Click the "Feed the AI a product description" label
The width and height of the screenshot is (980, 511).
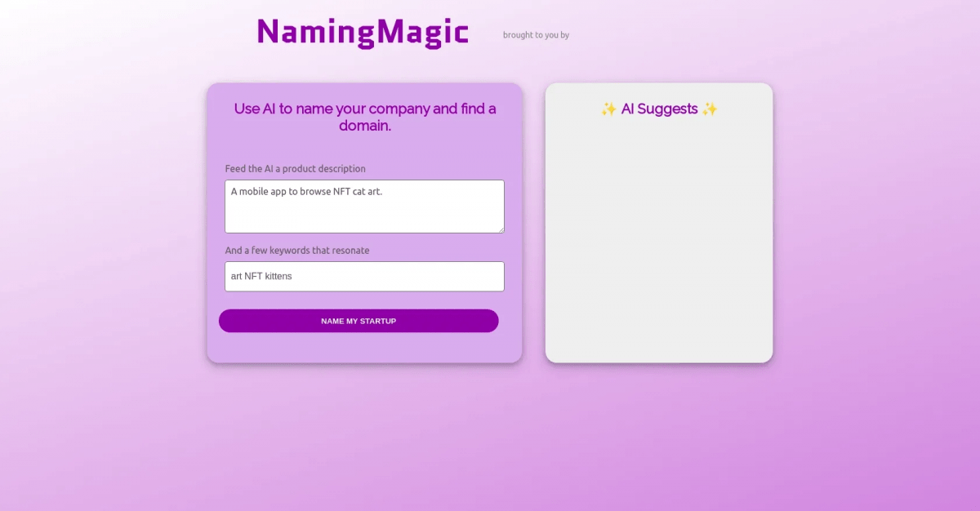295,168
